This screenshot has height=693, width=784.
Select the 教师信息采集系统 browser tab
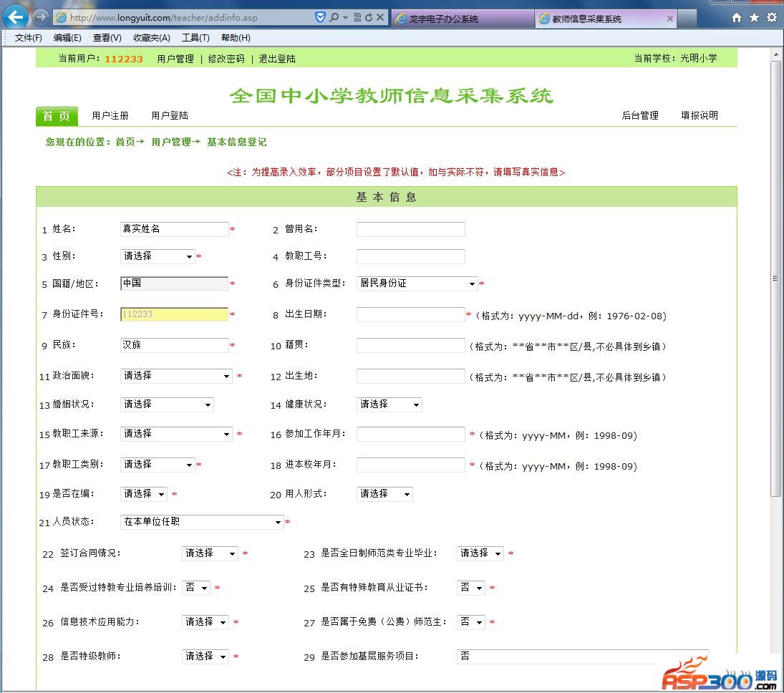[x=605, y=19]
